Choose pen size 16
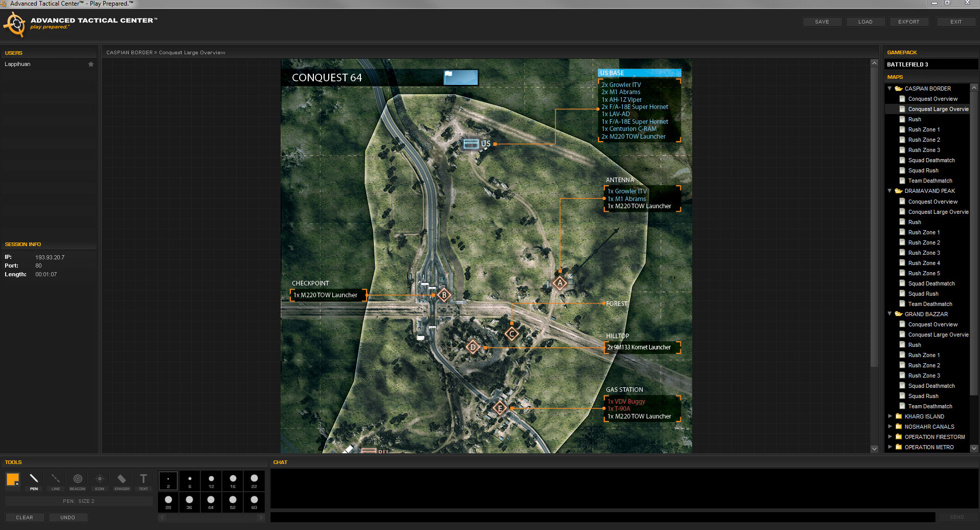The image size is (980, 530). (233, 481)
